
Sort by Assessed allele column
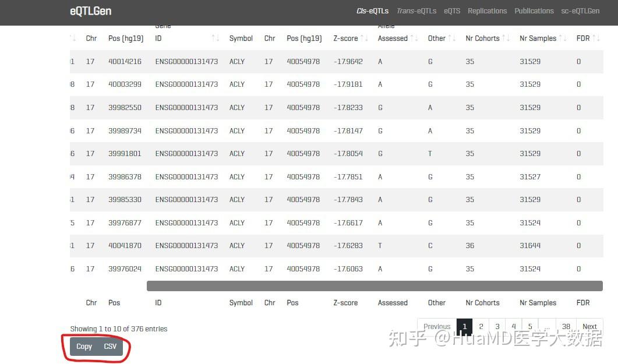[x=393, y=38]
